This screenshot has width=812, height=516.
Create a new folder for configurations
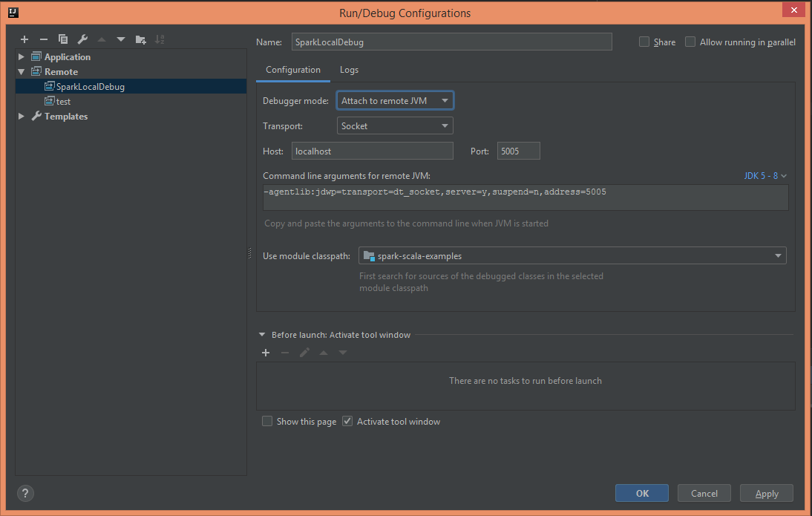click(140, 39)
